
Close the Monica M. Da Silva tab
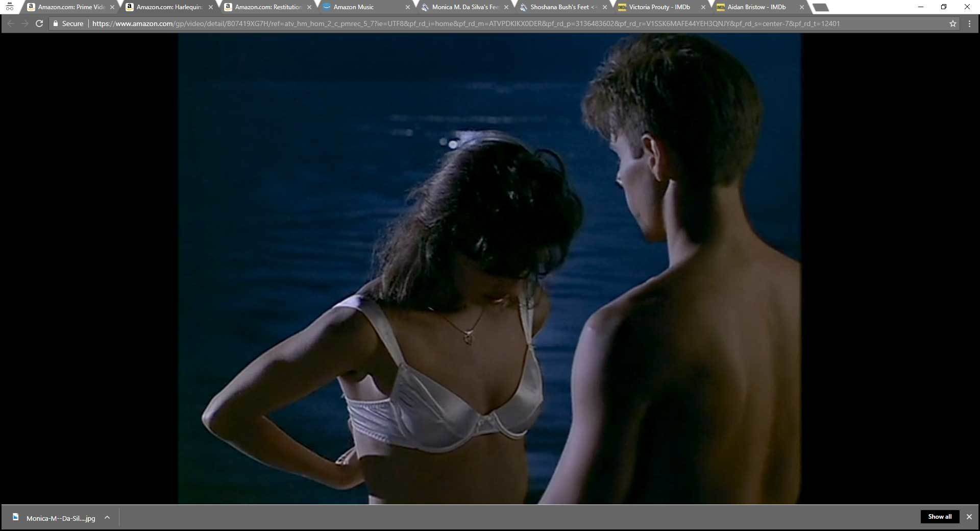click(x=506, y=7)
